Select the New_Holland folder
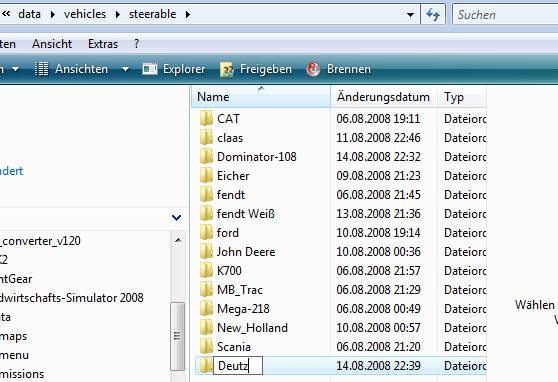 click(x=252, y=328)
